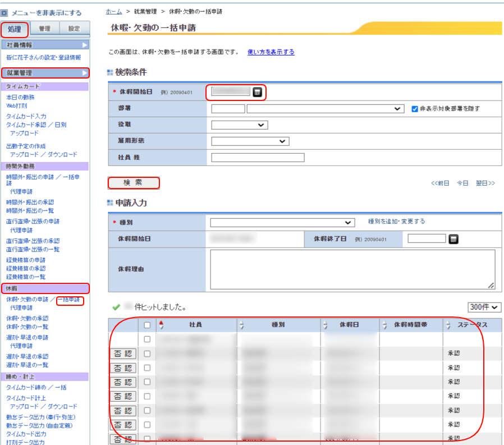
Task: Switch to the 管理 tab
Action: [45, 29]
